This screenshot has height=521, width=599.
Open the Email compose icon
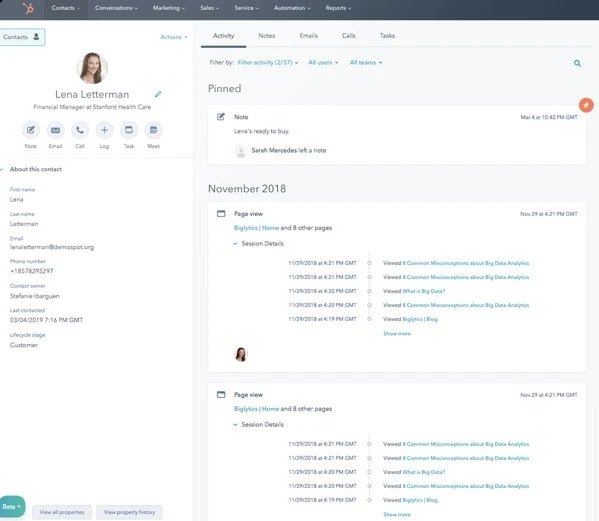point(55,130)
